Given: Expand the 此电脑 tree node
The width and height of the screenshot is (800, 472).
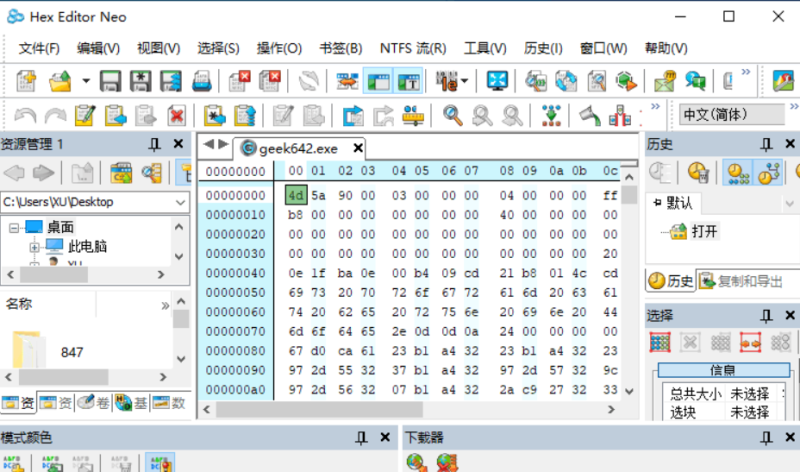Looking at the screenshot, I should (x=35, y=246).
